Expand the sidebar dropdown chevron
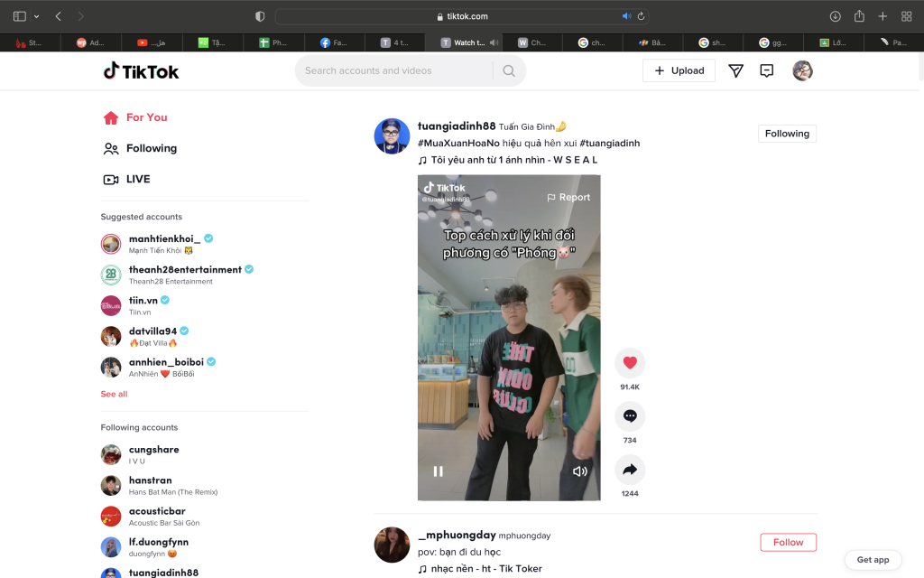 coord(36,16)
